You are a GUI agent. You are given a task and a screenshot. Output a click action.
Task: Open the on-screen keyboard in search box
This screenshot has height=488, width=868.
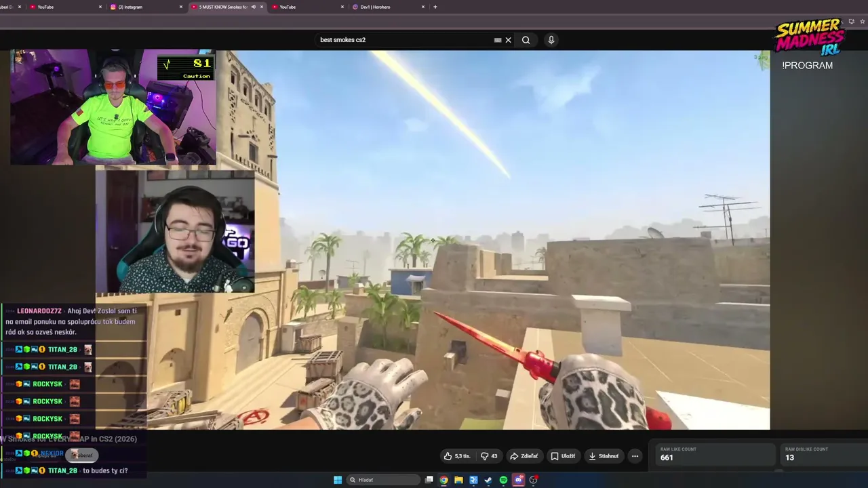coord(498,40)
